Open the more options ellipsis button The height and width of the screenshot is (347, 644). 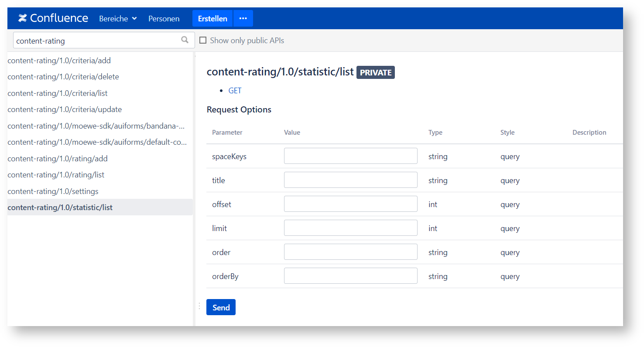243,18
